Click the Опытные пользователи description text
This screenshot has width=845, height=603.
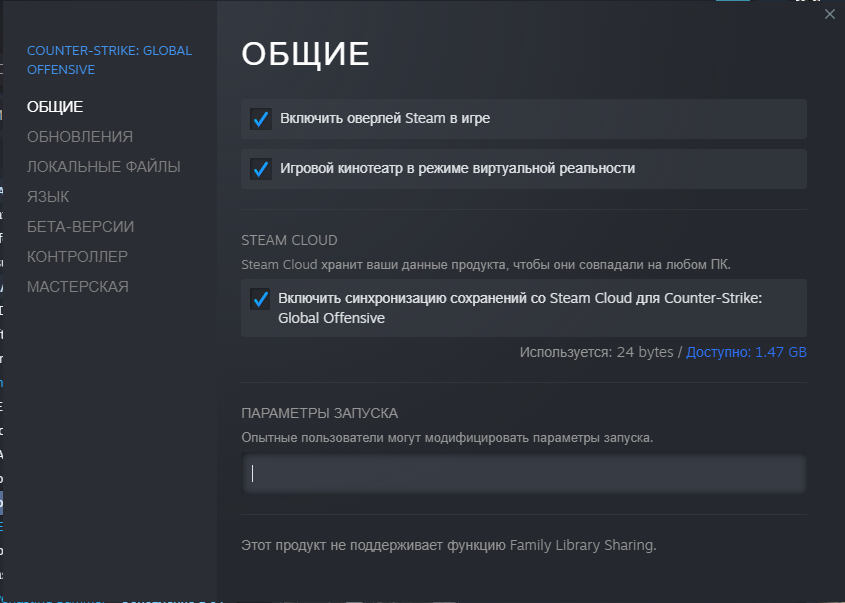(x=447, y=438)
